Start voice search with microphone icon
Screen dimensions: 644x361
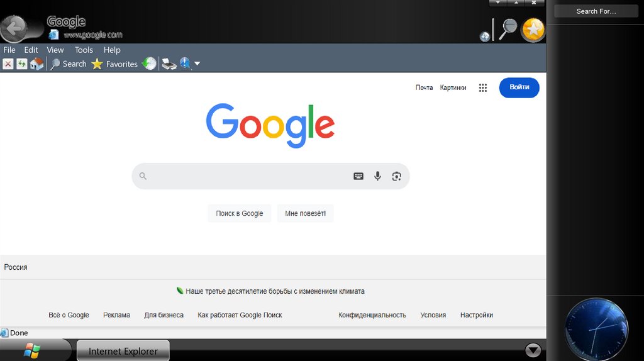tap(377, 176)
